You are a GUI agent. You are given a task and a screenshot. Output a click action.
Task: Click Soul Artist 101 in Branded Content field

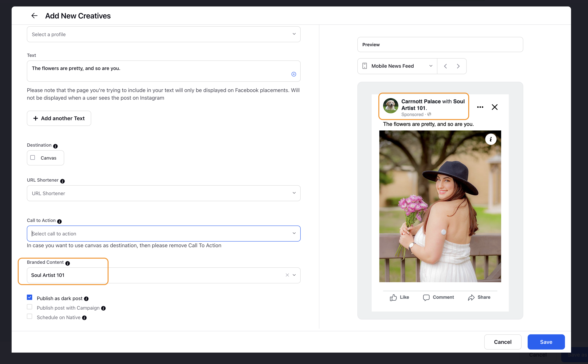click(x=48, y=275)
